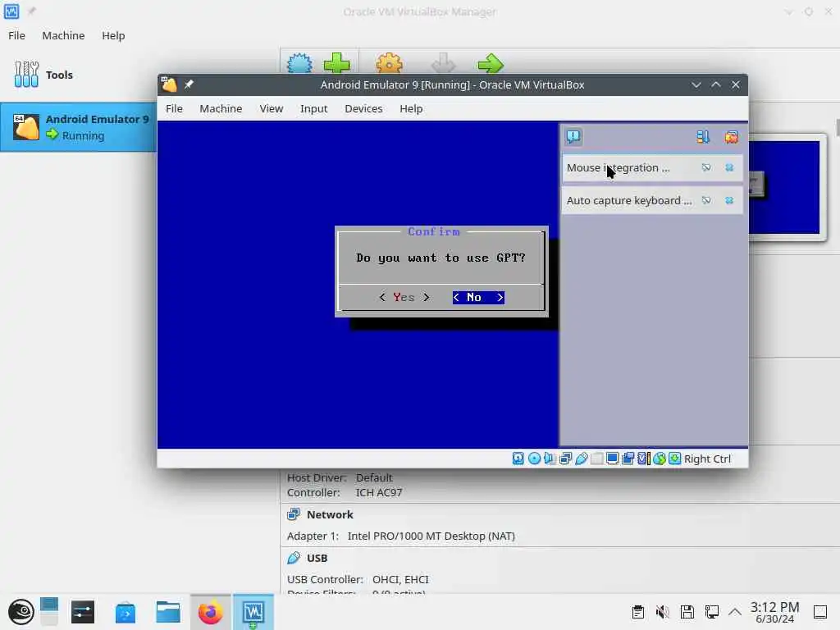Image resolution: width=840 pixels, height=630 pixels.
Task: Open File menu in VirtualBox Manager window
Action: pyautogui.click(x=16, y=35)
